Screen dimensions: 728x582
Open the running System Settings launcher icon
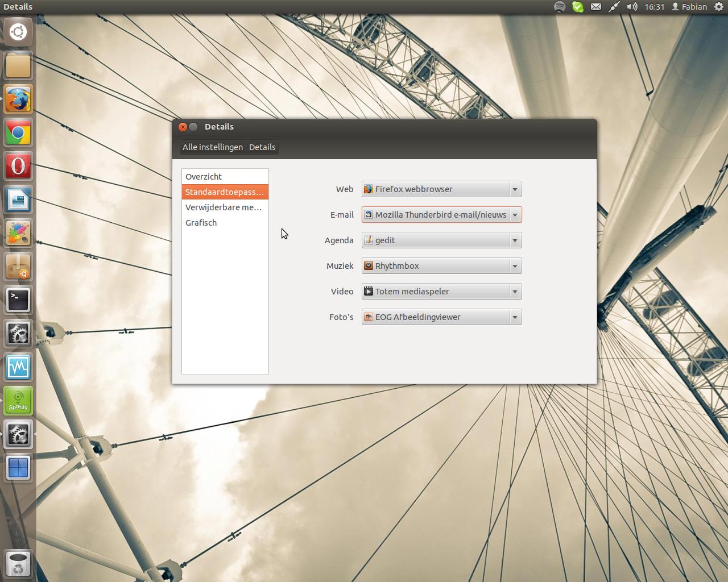18,434
